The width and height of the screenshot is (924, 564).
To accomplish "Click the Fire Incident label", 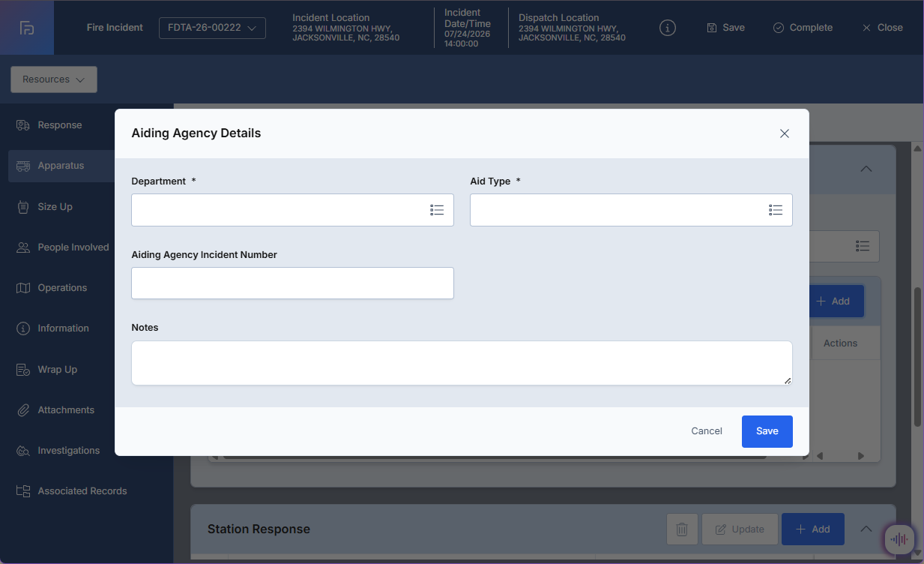I will pyautogui.click(x=115, y=28).
